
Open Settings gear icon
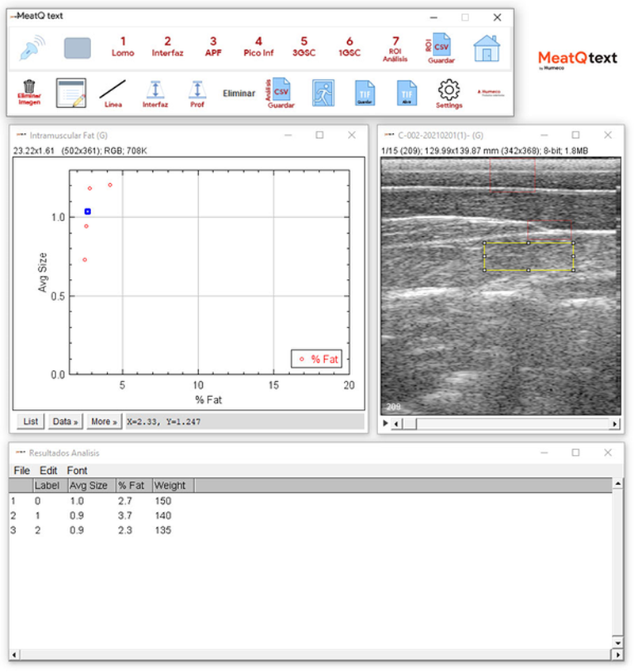tap(449, 92)
